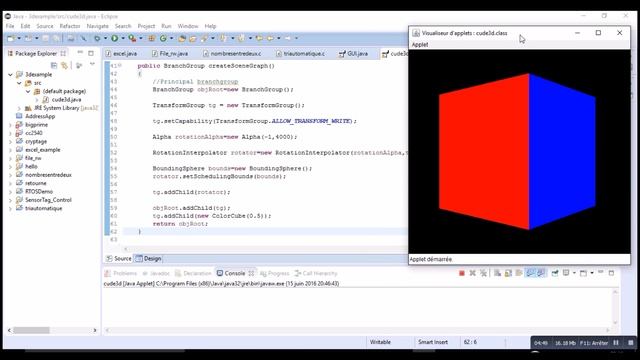640x360 pixels.
Task: Toggle the Word Wrap console icon
Action: point(519,273)
